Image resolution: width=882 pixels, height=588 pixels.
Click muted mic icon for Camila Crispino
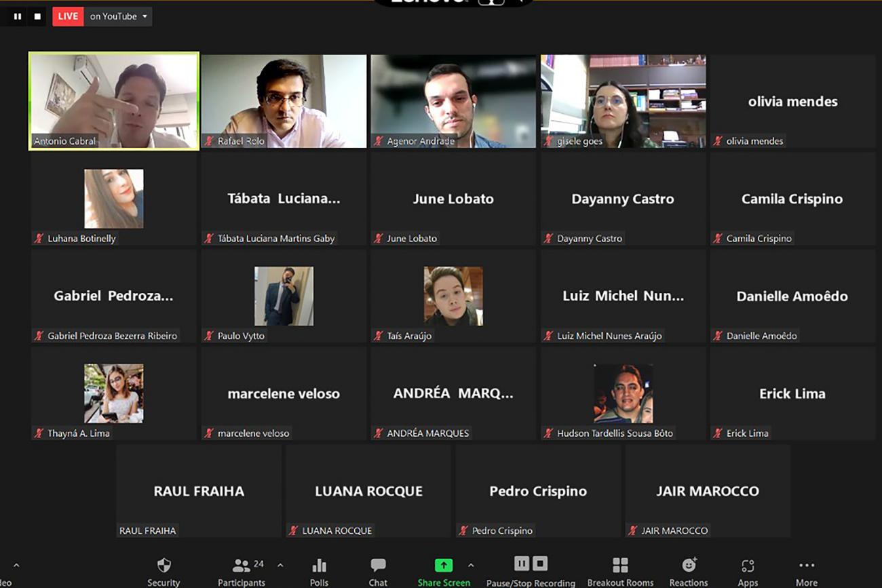(718, 238)
